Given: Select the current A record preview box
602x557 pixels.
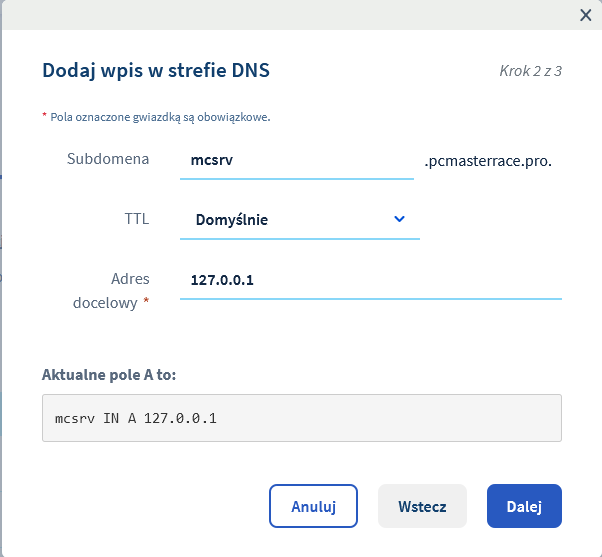Looking at the screenshot, I should pyautogui.click(x=301, y=418).
